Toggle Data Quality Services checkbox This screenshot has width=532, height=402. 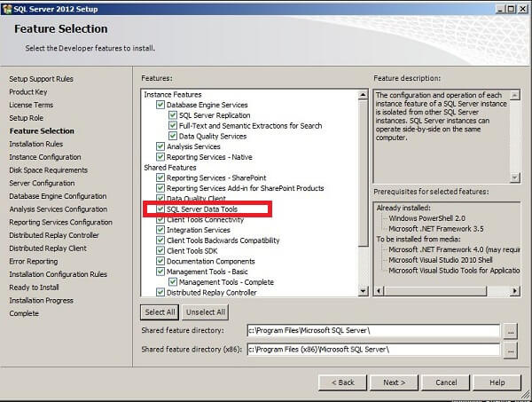point(173,136)
